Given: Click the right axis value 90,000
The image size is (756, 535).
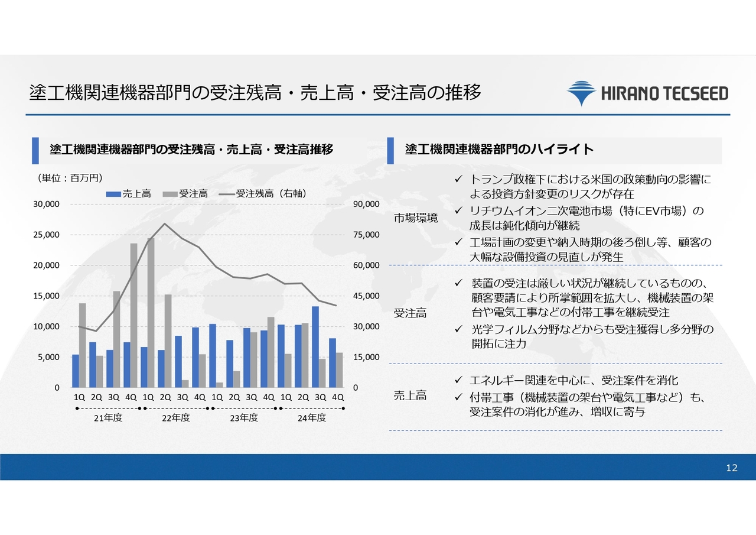Looking at the screenshot, I should pyautogui.click(x=366, y=204).
